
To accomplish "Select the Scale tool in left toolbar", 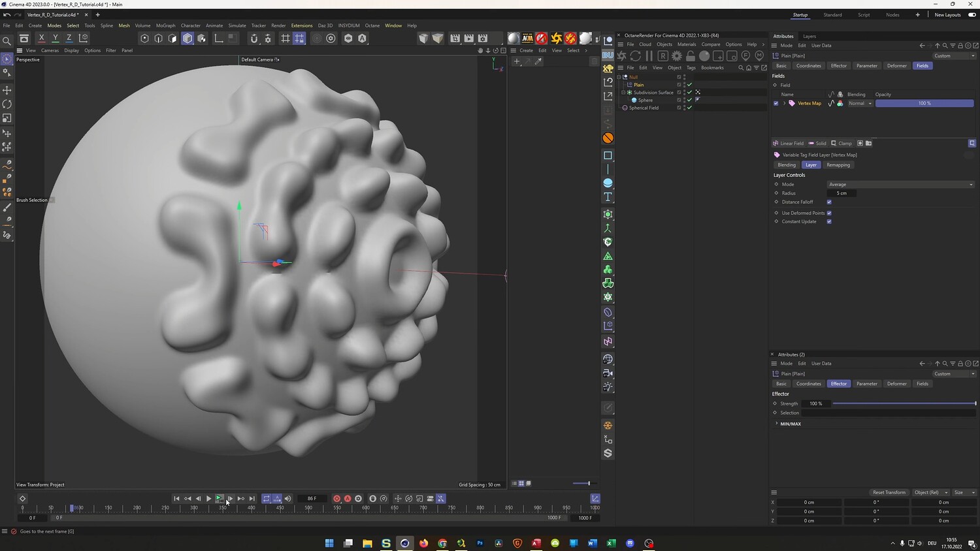I will point(7,118).
